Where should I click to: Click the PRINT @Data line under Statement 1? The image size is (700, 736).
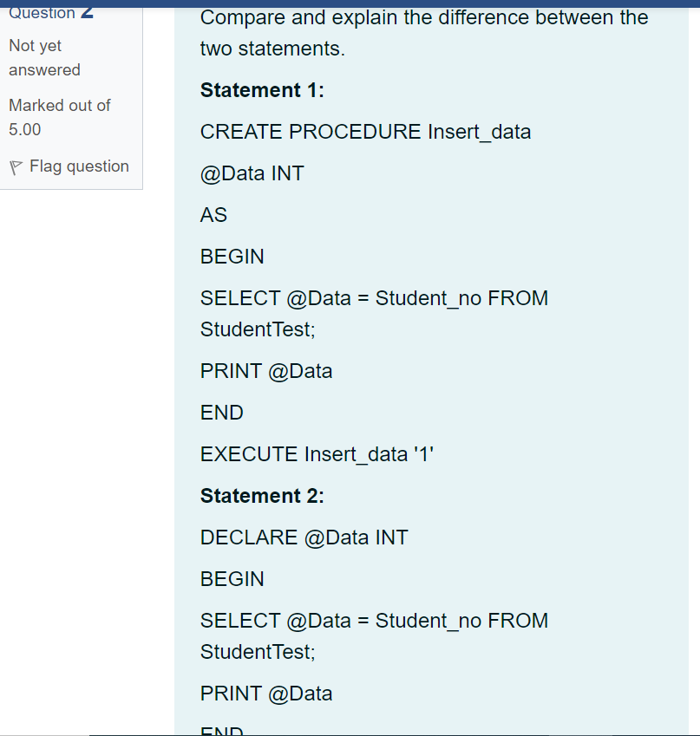265,370
